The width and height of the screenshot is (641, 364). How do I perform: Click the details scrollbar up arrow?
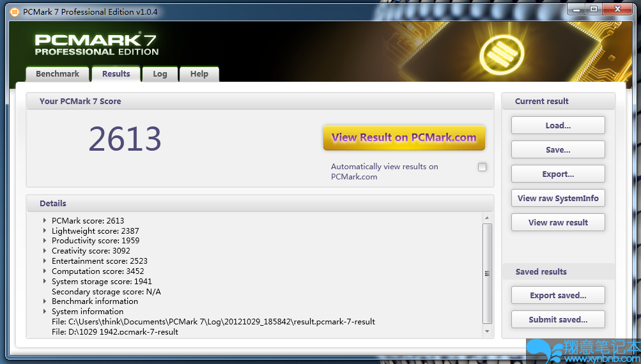(x=487, y=218)
